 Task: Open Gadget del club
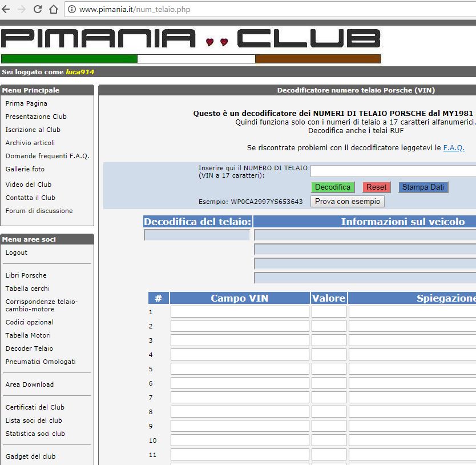[x=30, y=456]
